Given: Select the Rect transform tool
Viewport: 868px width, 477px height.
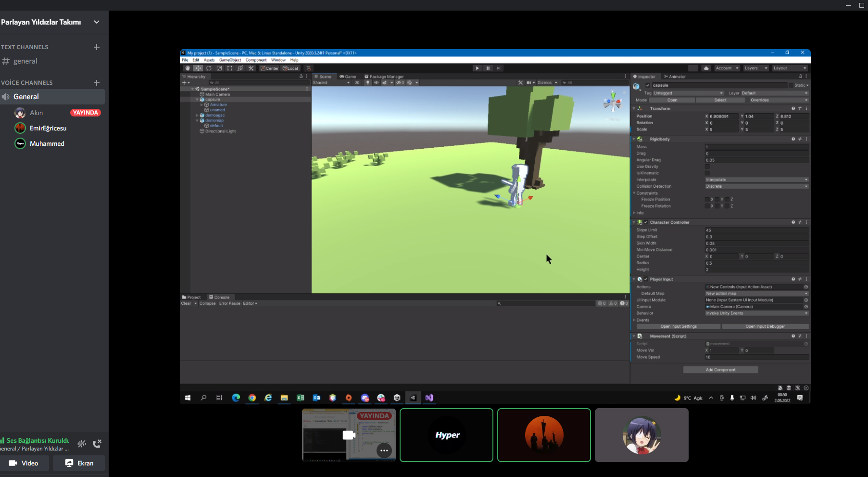Looking at the screenshot, I should coord(229,68).
